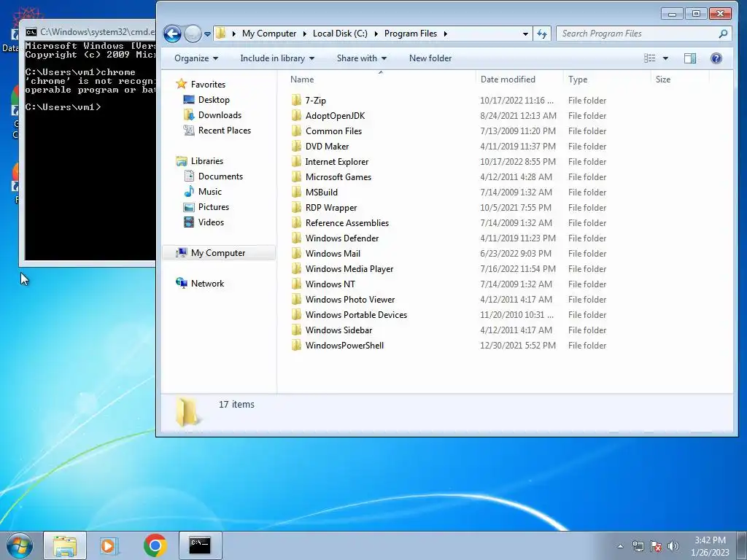Image resolution: width=747 pixels, height=560 pixels.
Task: Click the greyed forward navigation arrow
Action: coord(193,34)
